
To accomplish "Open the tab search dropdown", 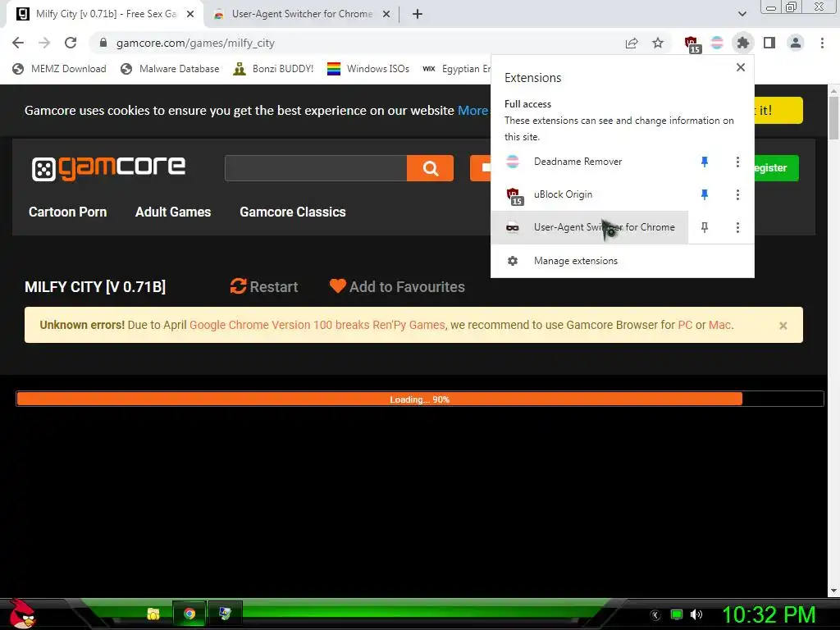I will pos(742,14).
